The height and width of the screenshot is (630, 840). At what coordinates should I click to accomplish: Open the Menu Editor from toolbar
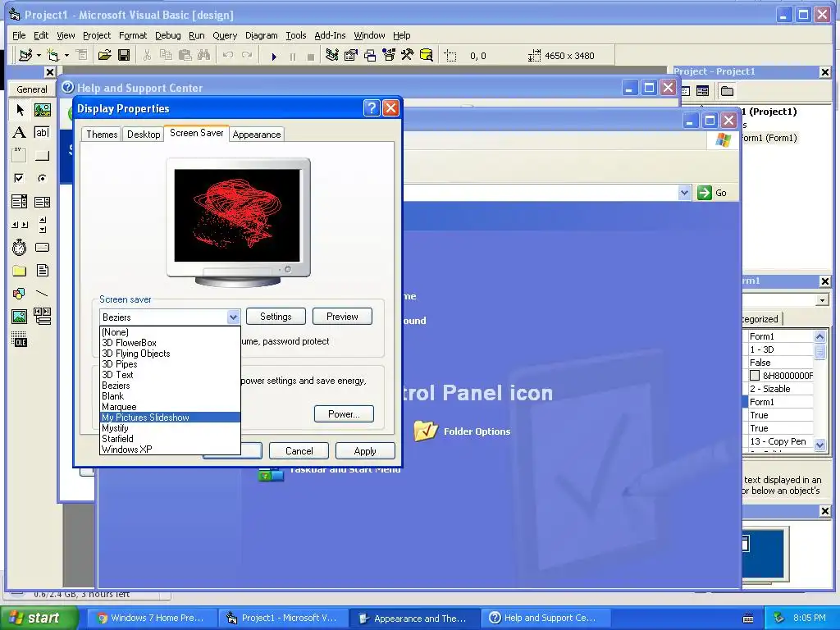tap(81, 55)
